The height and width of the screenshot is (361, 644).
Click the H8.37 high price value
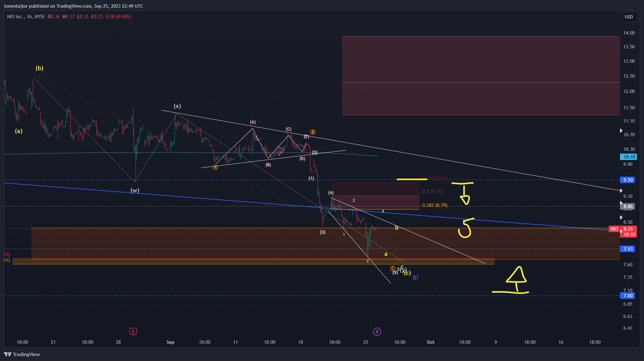[x=69, y=17]
